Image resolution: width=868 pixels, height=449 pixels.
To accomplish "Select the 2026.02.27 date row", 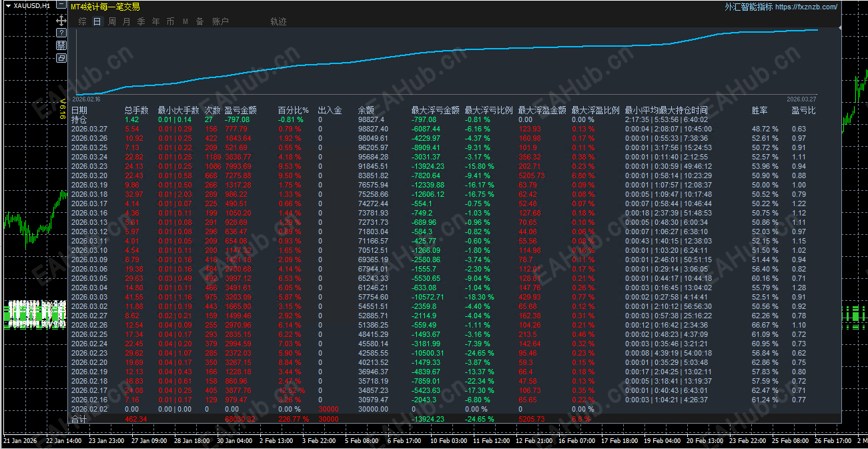I will (x=89, y=316).
